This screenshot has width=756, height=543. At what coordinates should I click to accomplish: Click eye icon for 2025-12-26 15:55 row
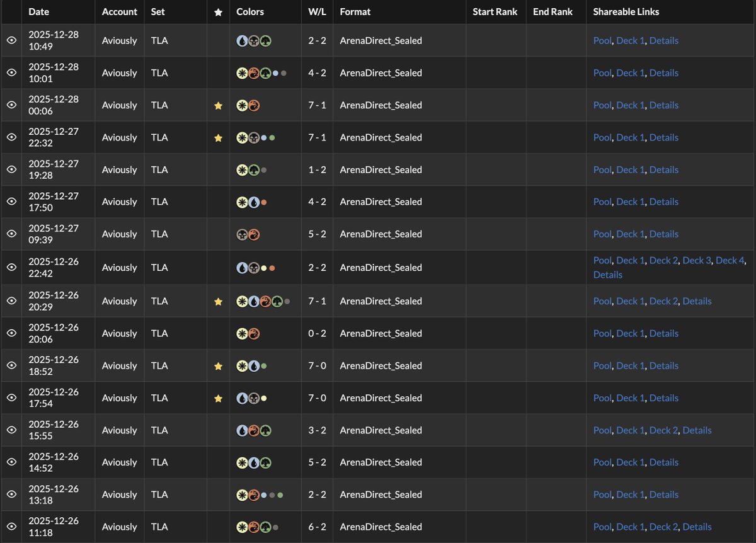point(11,430)
